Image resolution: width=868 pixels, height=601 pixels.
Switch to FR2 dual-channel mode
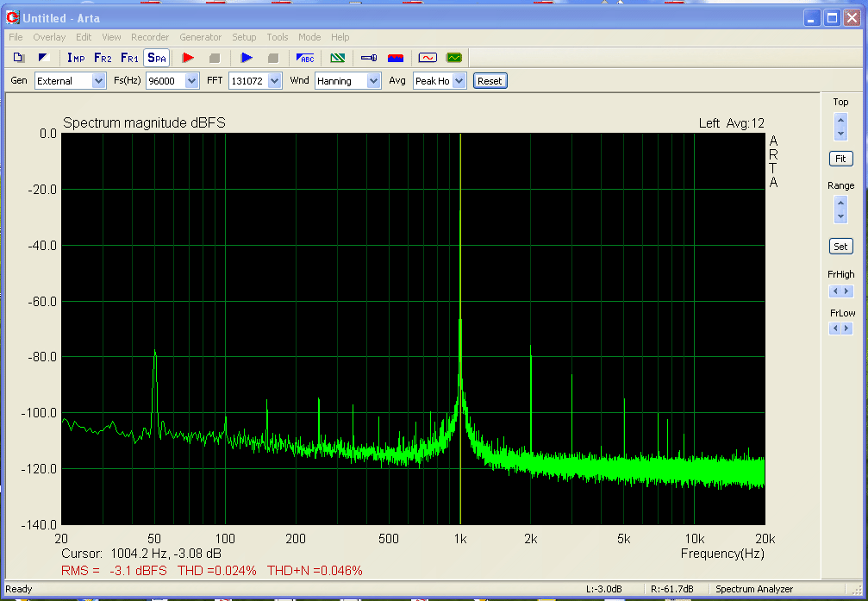pyautogui.click(x=103, y=58)
